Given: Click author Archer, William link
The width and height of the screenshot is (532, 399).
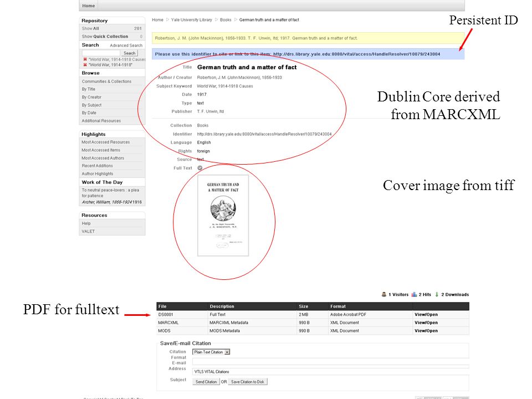Looking at the screenshot, I should click(107, 202).
